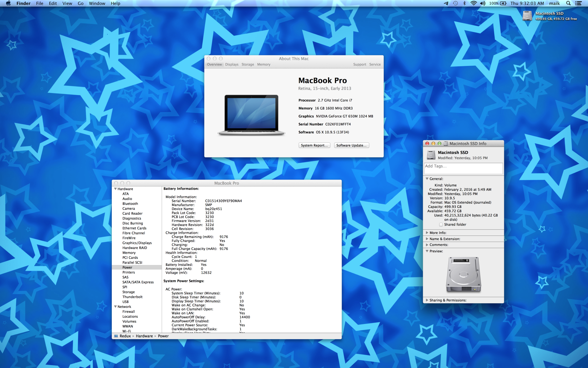Open the Go menu

point(81,3)
